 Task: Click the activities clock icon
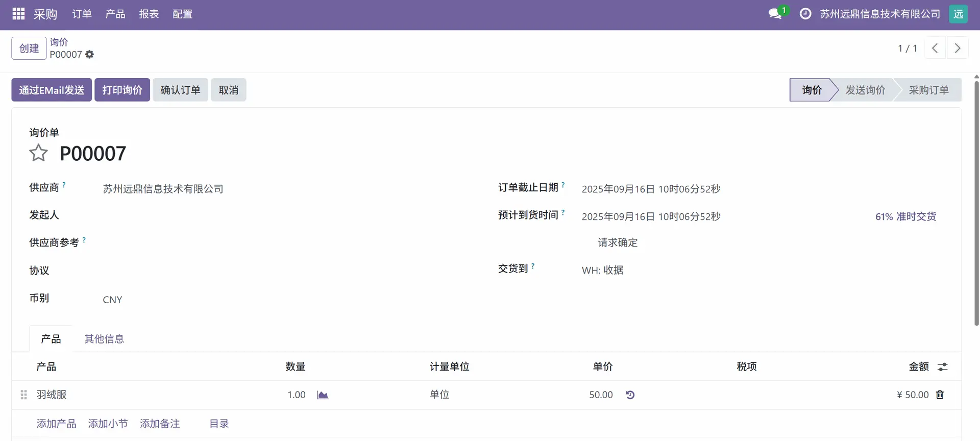point(805,14)
